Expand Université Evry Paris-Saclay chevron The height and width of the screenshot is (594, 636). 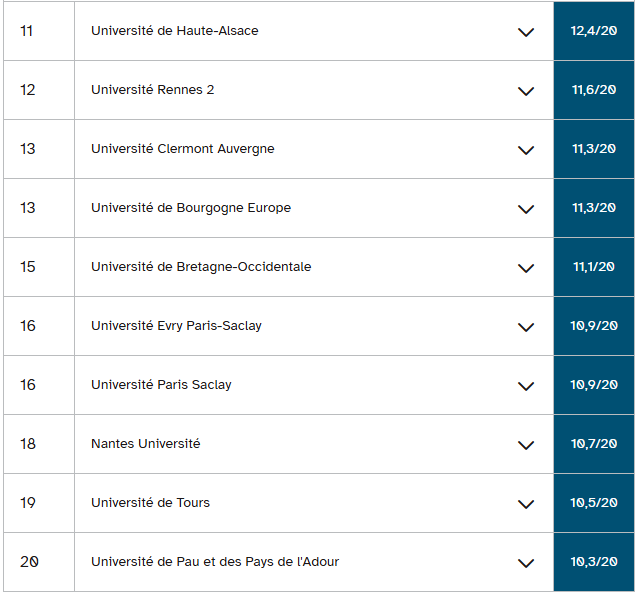526,327
